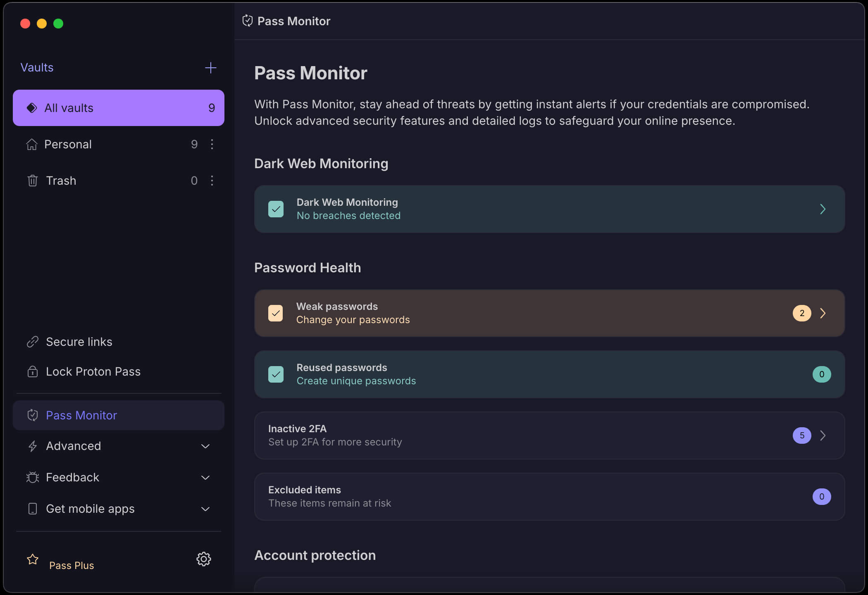Image resolution: width=868 pixels, height=595 pixels.
Task: Click the Dark Web Monitoring checkmark box
Action: pos(276,209)
